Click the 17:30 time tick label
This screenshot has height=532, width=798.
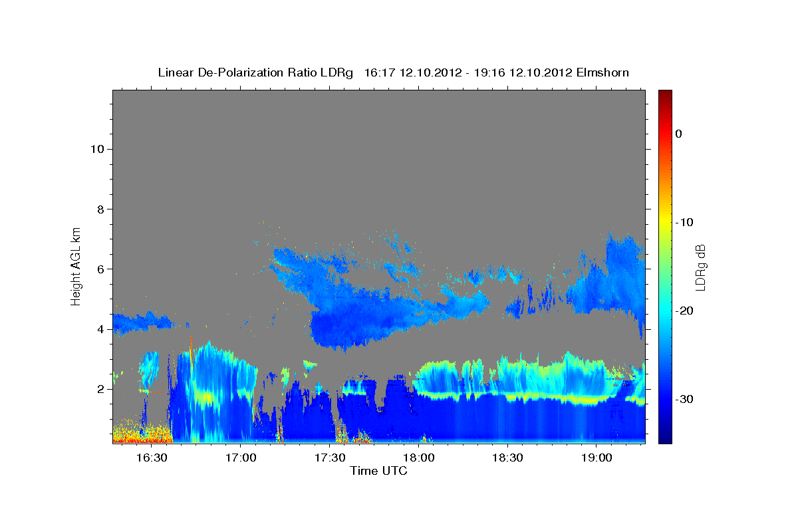tap(330, 458)
